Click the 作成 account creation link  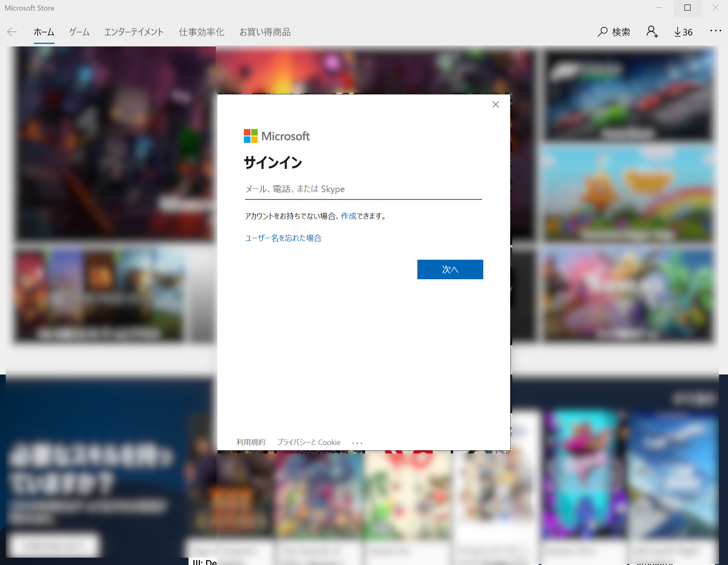pos(349,216)
